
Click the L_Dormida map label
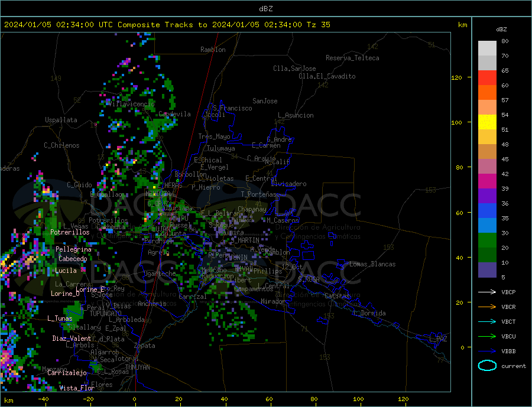point(371,313)
